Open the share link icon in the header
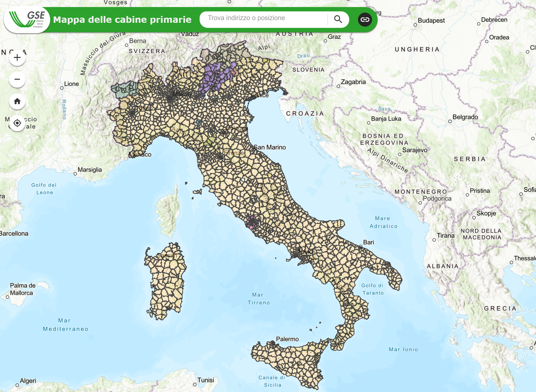 [x=365, y=20]
